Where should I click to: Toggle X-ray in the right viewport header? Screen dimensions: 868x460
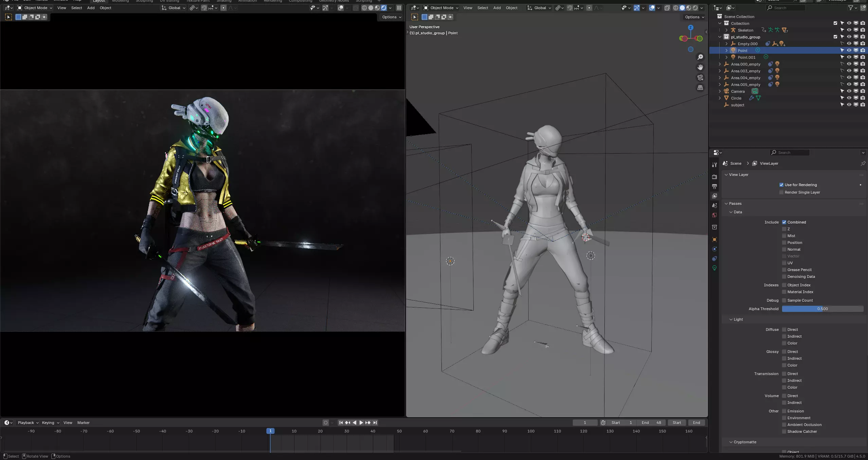pos(667,8)
